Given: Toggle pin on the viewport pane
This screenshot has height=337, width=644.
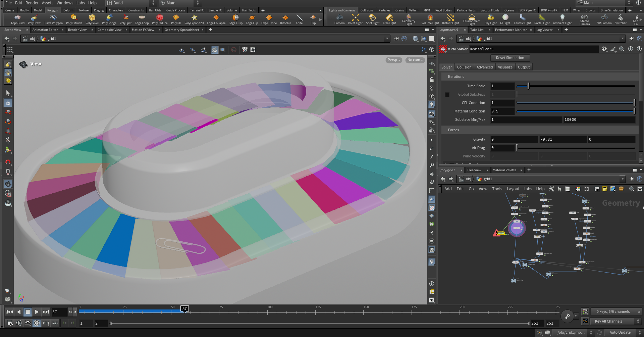Looking at the screenshot, I should pyautogui.click(x=396, y=39).
